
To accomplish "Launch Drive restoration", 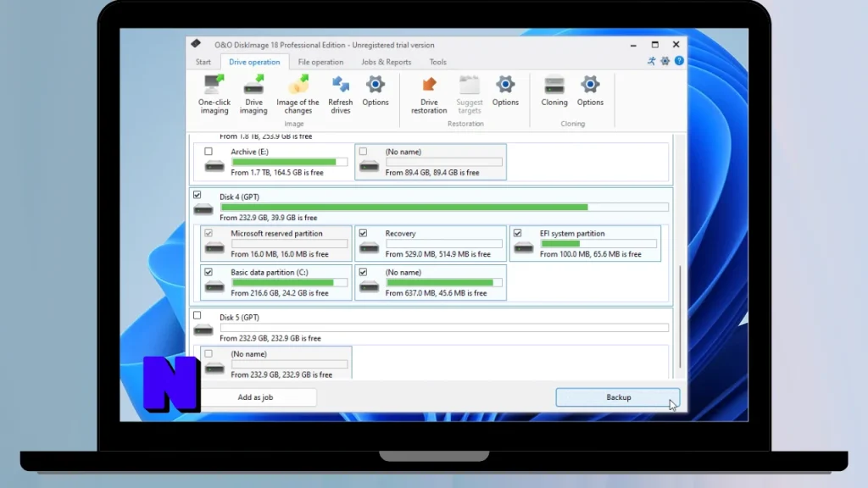I will click(429, 95).
